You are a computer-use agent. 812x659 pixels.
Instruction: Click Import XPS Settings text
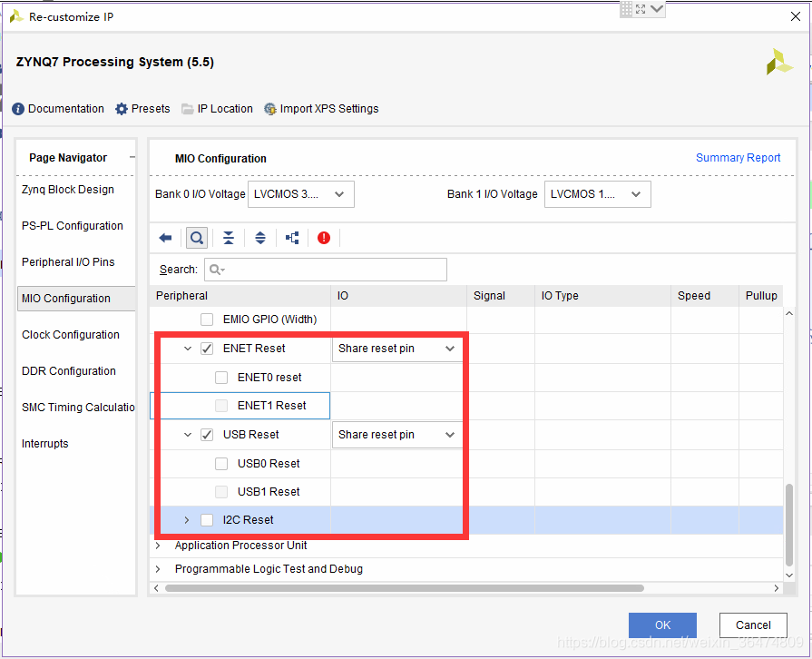tap(329, 109)
